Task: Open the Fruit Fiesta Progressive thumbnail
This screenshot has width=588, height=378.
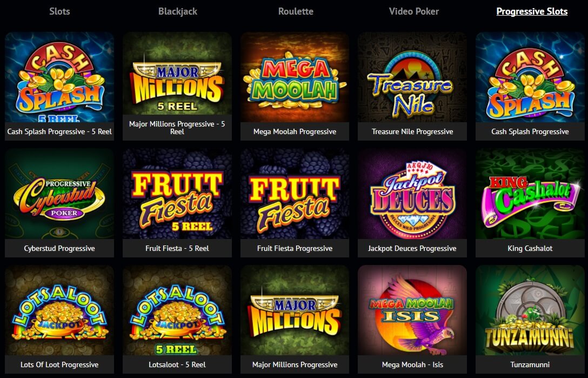Action: pos(295,194)
